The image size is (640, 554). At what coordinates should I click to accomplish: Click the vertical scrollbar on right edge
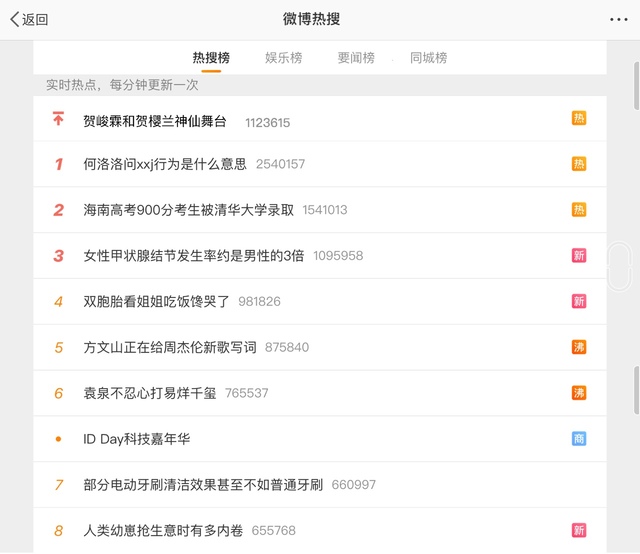636,90
